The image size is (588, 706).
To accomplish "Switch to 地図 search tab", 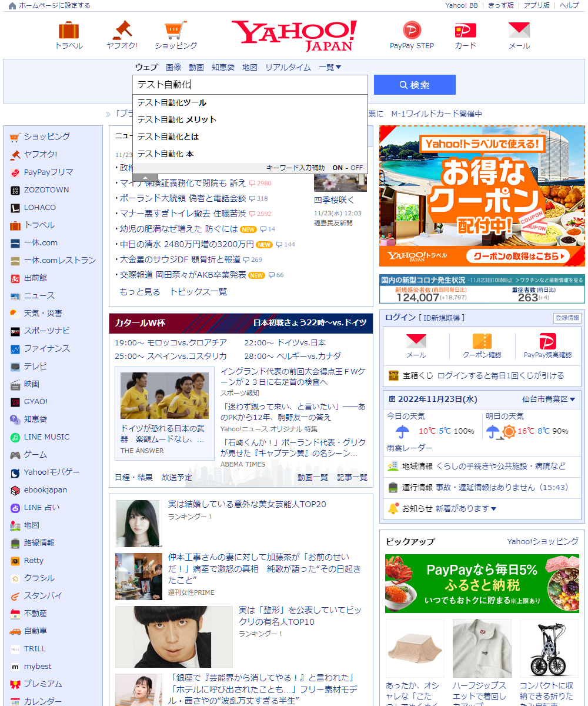I will tap(250, 67).
